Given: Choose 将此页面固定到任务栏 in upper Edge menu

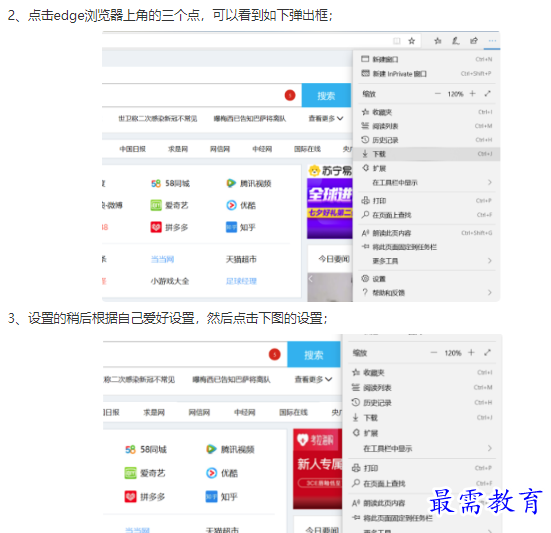Looking at the screenshot, I should [427, 247].
